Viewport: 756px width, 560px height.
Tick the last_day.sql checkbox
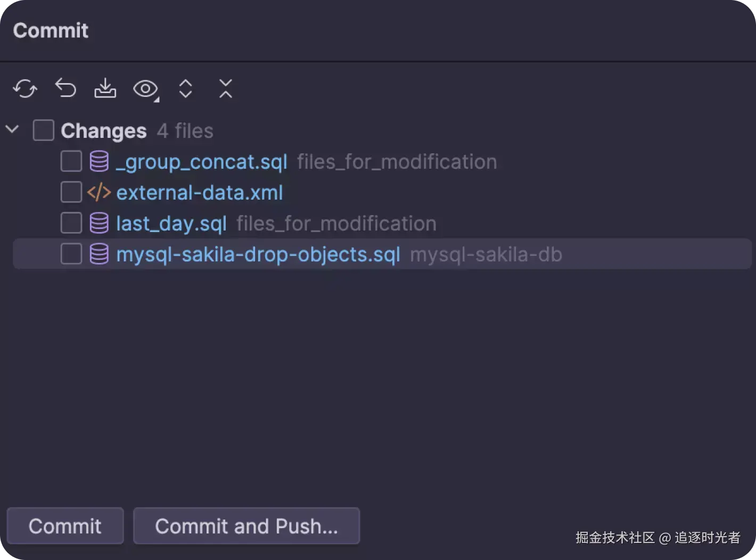(x=71, y=223)
